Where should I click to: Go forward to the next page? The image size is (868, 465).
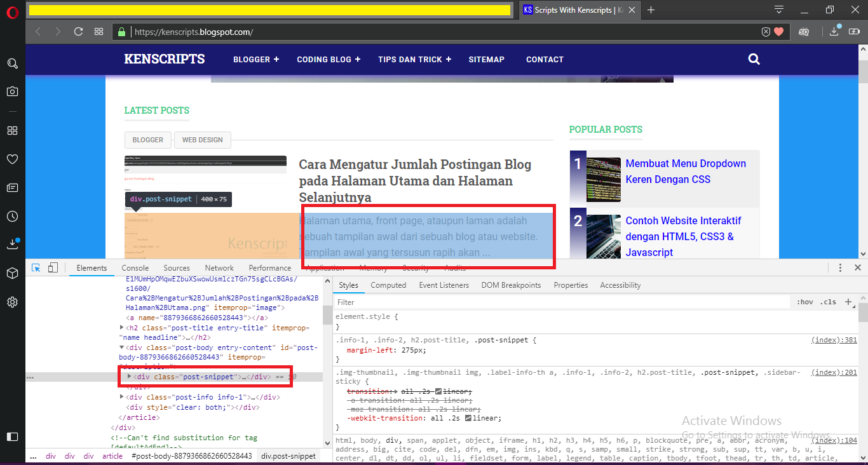(x=58, y=31)
